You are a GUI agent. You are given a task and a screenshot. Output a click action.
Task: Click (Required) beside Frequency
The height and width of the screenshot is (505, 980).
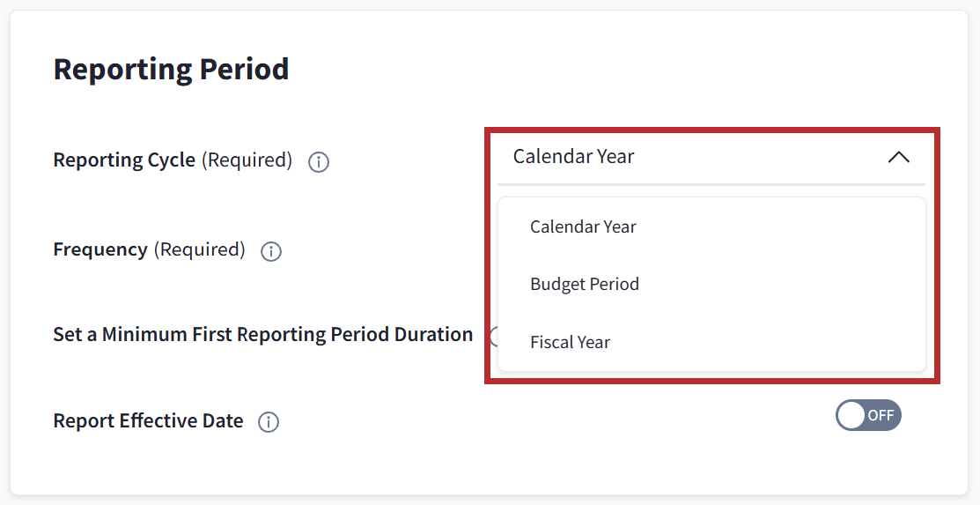pos(199,249)
